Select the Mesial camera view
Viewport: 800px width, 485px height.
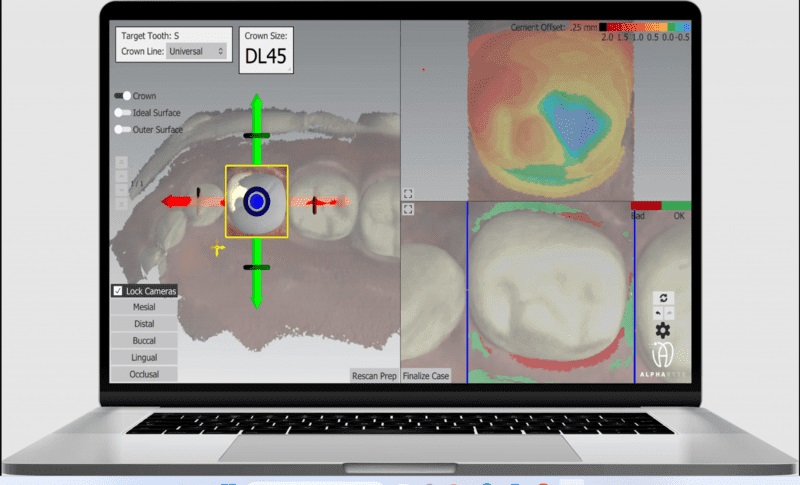(144, 307)
